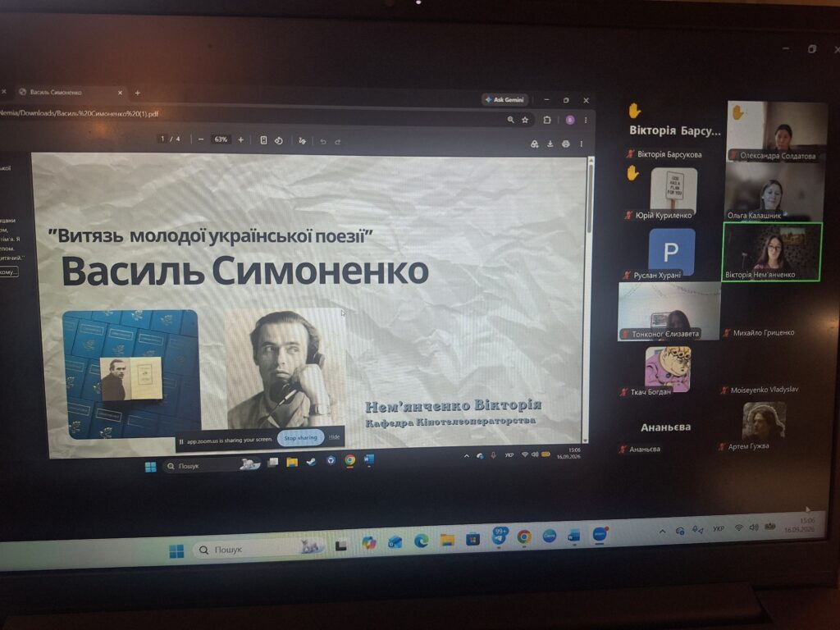Open Telegram from the taskbar
The image size is (840, 630).
pos(500,536)
